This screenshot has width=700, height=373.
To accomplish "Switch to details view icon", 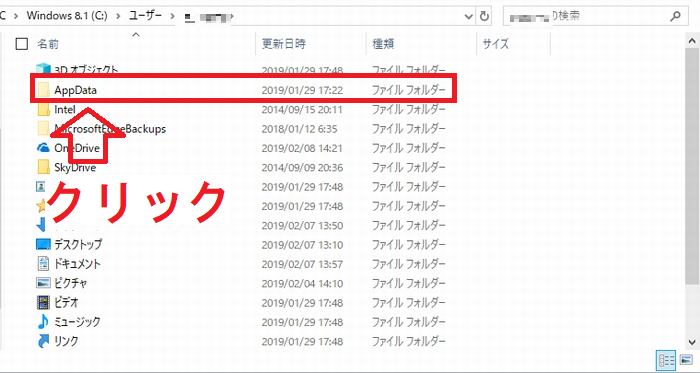I will click(x=666, y=360).
